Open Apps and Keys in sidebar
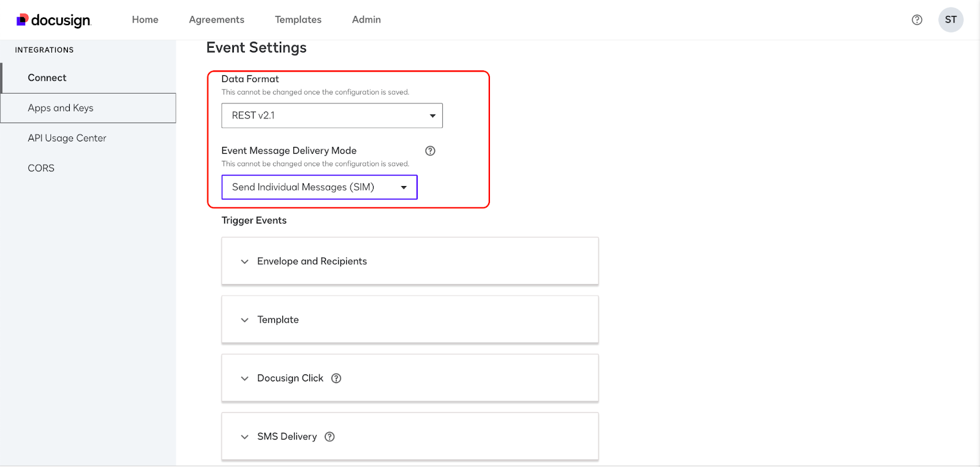The height and width of the screenshot is (467, 980). point(61,108)
